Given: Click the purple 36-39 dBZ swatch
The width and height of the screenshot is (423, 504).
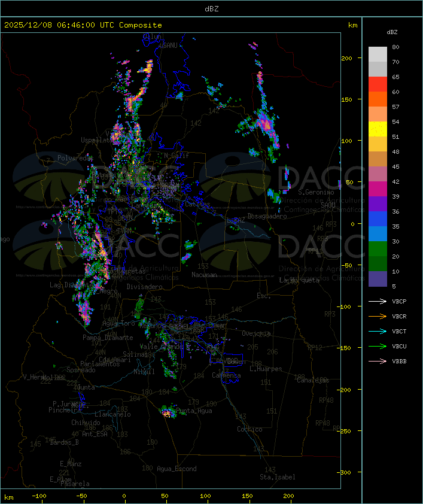Looking at the screenshot, I should point(378,204).
